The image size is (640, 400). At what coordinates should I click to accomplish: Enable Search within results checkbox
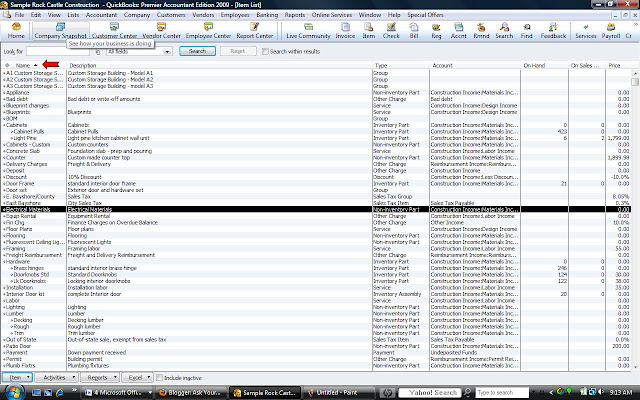tap(265, 51)
